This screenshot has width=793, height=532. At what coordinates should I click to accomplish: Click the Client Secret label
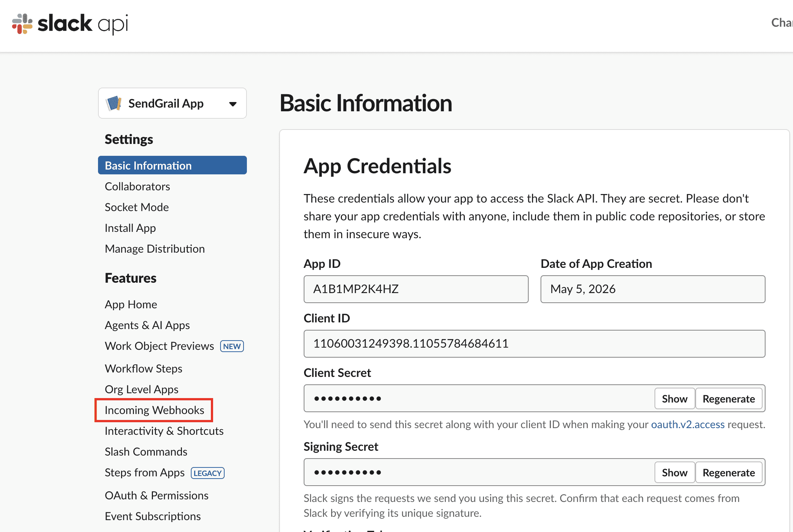337,372
